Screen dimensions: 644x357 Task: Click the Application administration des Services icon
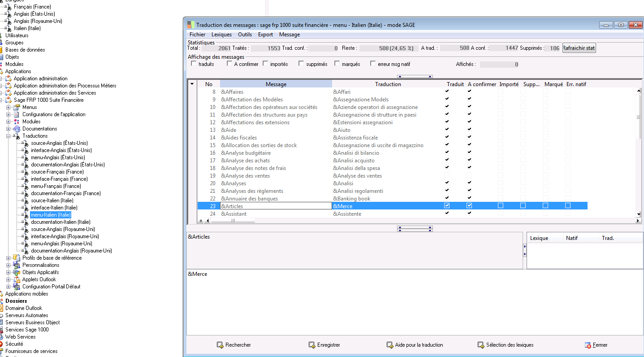click(8, 93)
